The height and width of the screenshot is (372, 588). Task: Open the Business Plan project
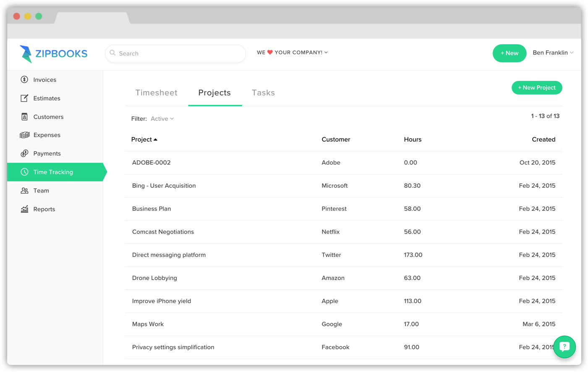(x=151, y=209)
